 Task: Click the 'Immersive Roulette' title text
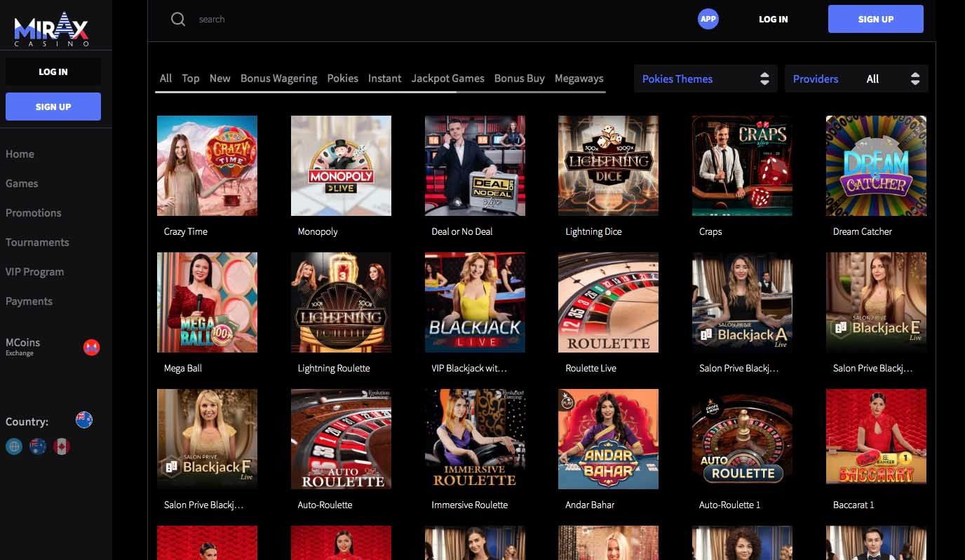(x=470, y=505)
